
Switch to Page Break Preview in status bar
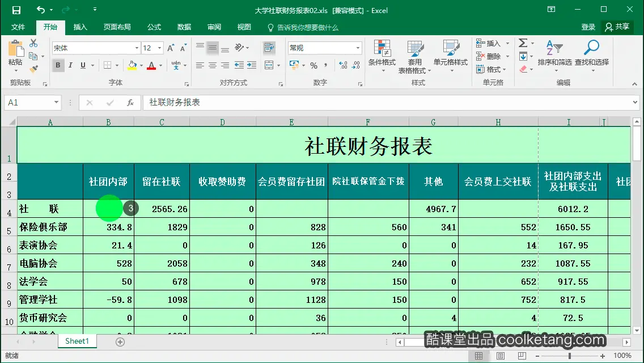click(522, 356)
